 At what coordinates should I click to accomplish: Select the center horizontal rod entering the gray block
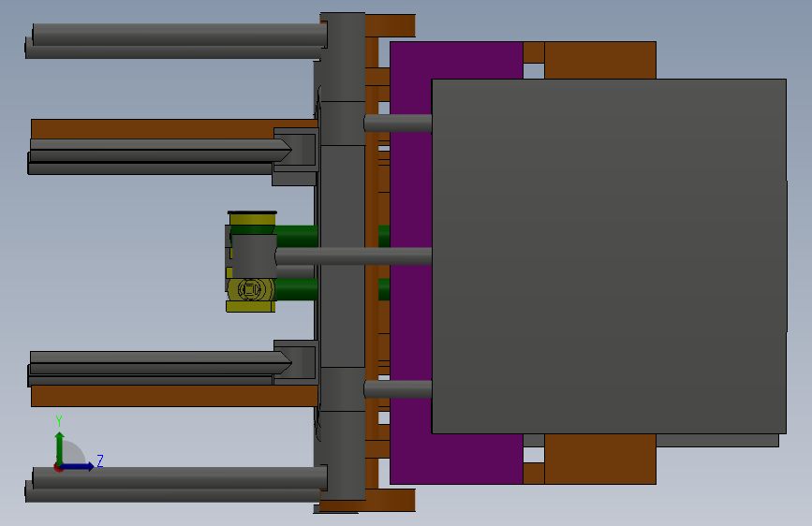(x=353, y=256)
